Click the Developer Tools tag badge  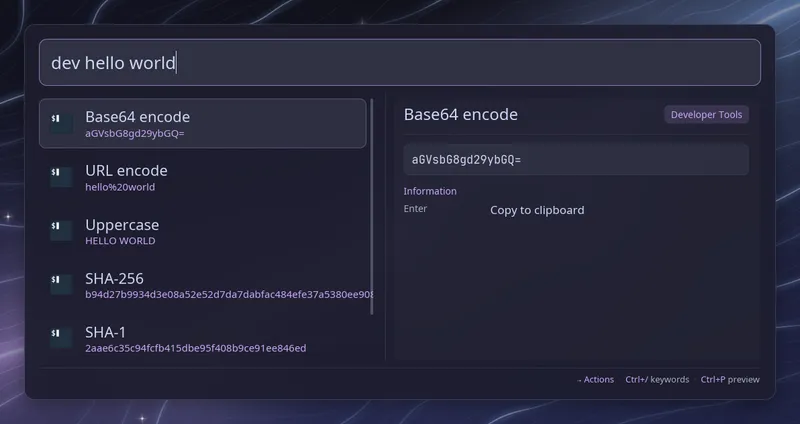(706, 115)
